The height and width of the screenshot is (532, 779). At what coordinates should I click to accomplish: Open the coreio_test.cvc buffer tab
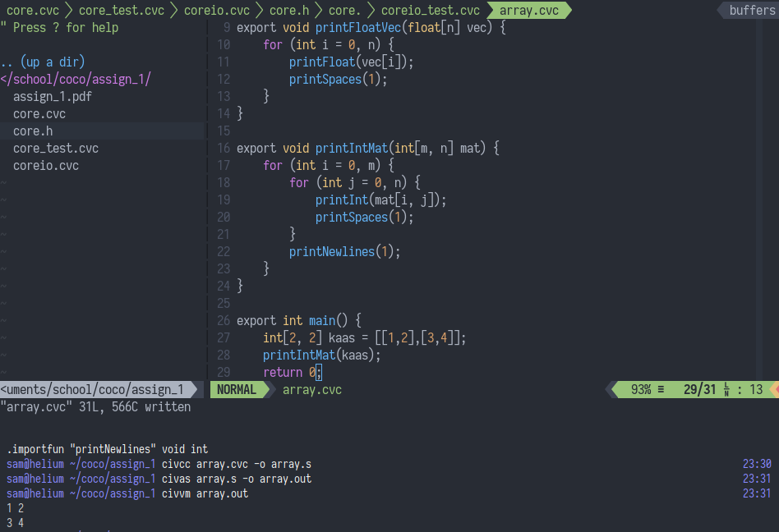point(430,11)
